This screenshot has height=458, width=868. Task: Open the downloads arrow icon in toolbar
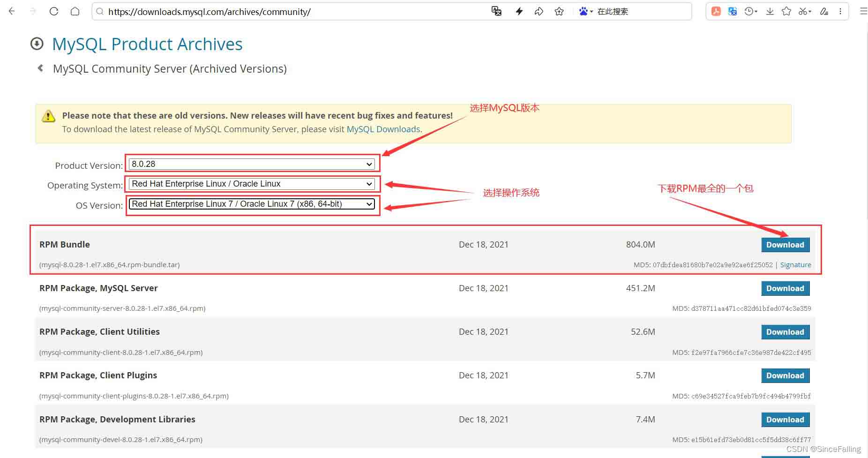pos(770,11)
